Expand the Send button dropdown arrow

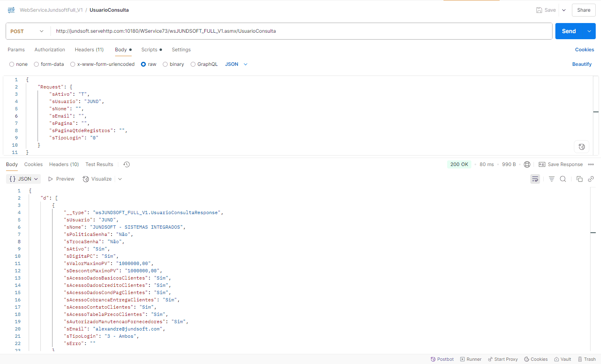pos(589,31)
